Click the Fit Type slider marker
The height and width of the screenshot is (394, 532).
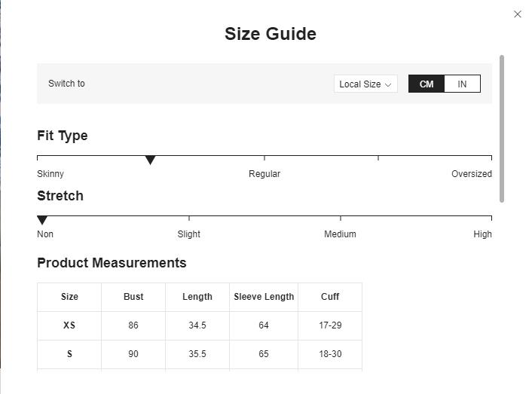pos(150,160)
